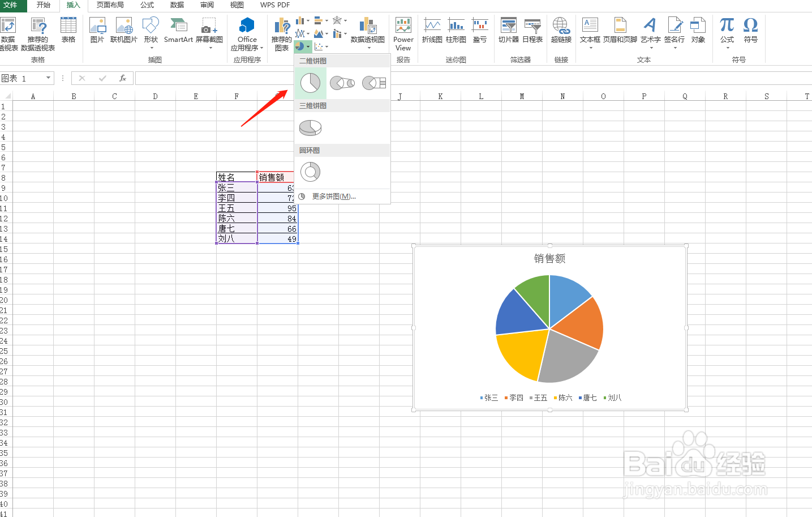The width and height of the screenshot is (812, 517).
Task: Insert a 符号 symbol
Action: 751,30
